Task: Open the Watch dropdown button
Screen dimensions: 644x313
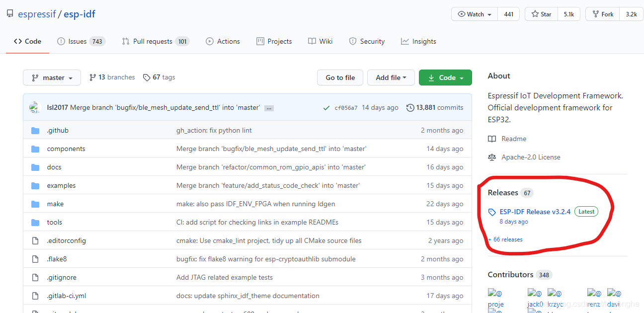Action: (x=474, y=14)
